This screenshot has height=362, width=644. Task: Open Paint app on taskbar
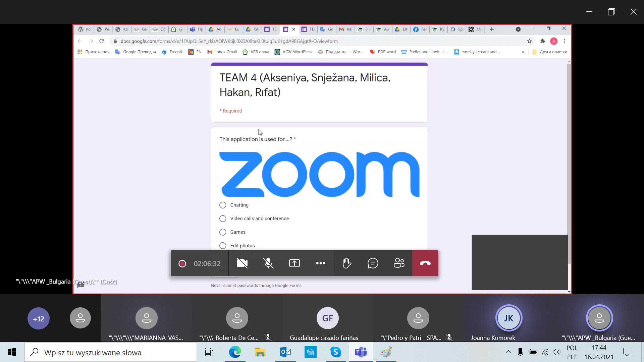coord(386,352)
